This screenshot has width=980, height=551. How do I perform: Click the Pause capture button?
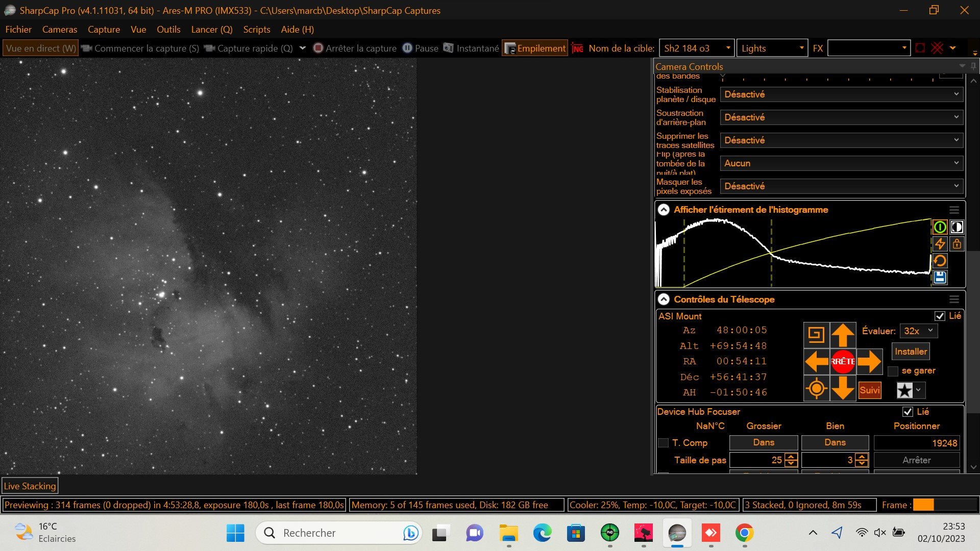point(421,48)
